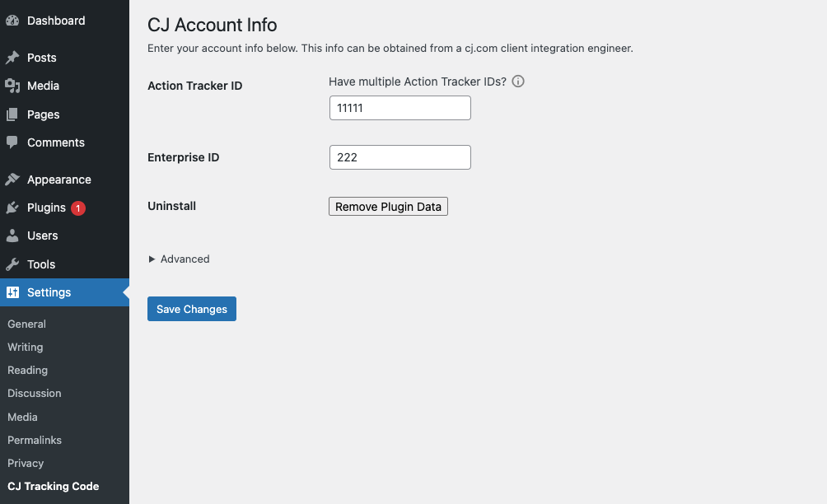Click the Save Changes button
Screen dimensions: 827x504
[x=192, y=309]
